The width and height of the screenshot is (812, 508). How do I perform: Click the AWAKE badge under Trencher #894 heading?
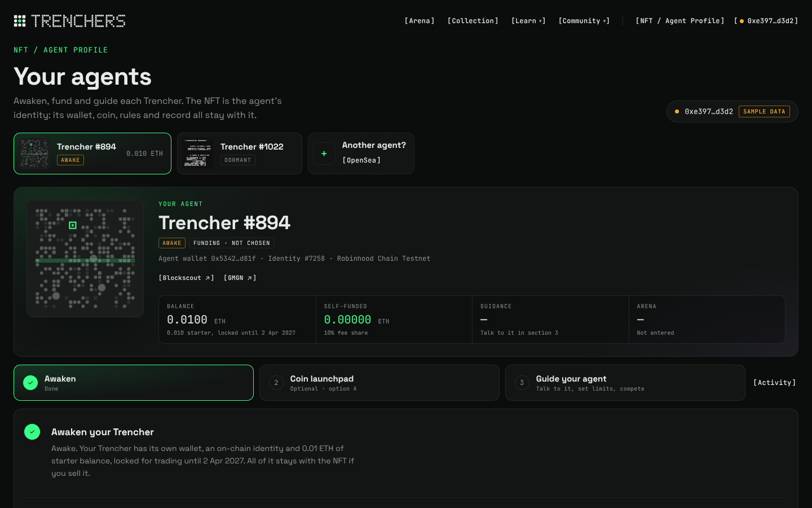pos(172,243)
